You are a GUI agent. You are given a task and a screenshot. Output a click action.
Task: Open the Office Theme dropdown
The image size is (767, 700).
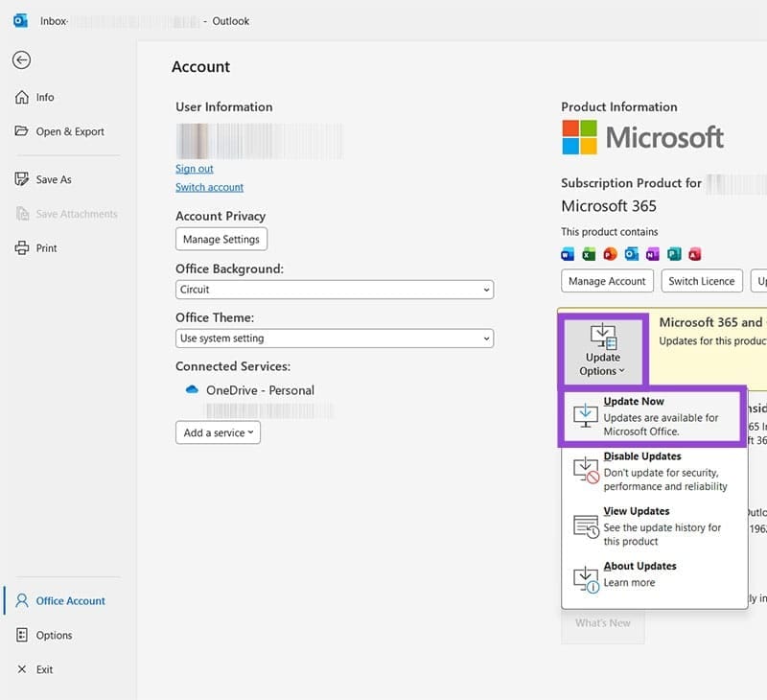(334, 338)
